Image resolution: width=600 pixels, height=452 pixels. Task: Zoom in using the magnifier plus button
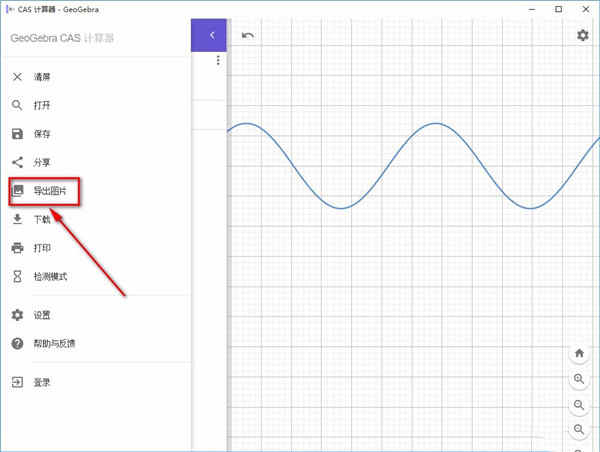coord(579,379)
